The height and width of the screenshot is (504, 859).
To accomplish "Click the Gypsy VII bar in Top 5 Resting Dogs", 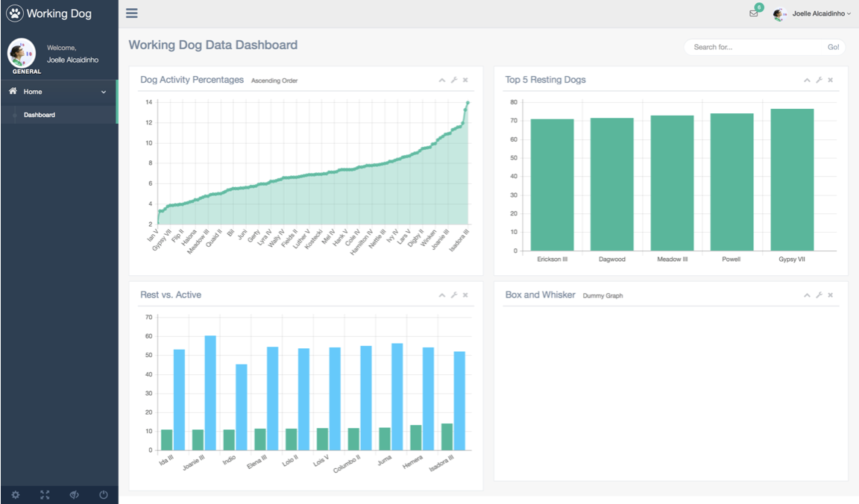I will pyautogui.click(x=792, y=180).
